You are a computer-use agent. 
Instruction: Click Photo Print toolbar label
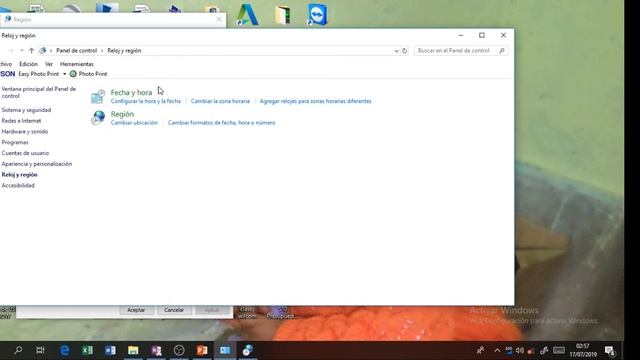93,74
